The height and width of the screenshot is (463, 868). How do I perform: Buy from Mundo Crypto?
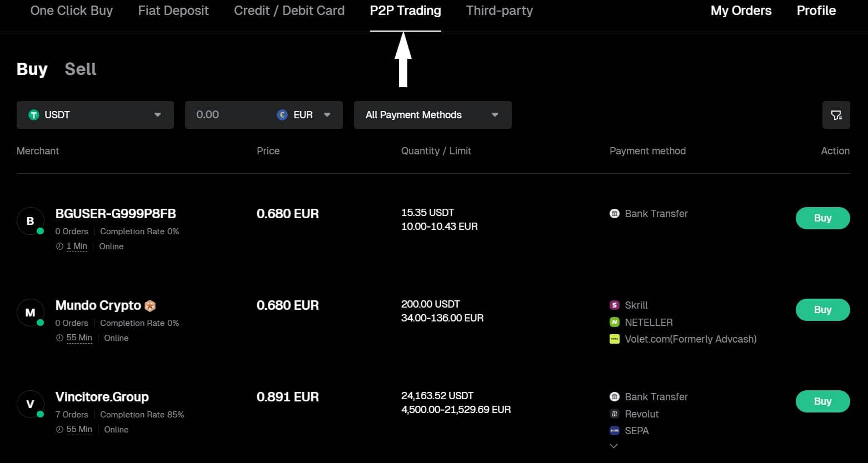823,310
